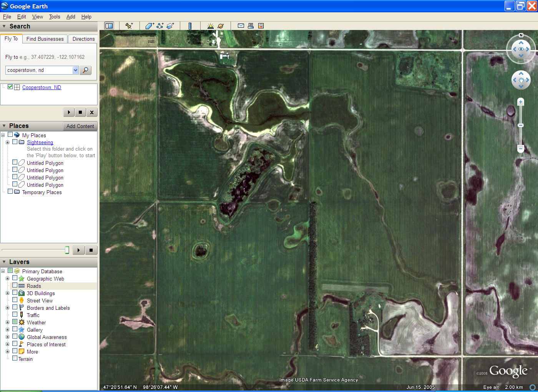This screenshot has height=392, width=538.
Task: Click the N north-up button on compass
Action: click(x=521, y=35)
